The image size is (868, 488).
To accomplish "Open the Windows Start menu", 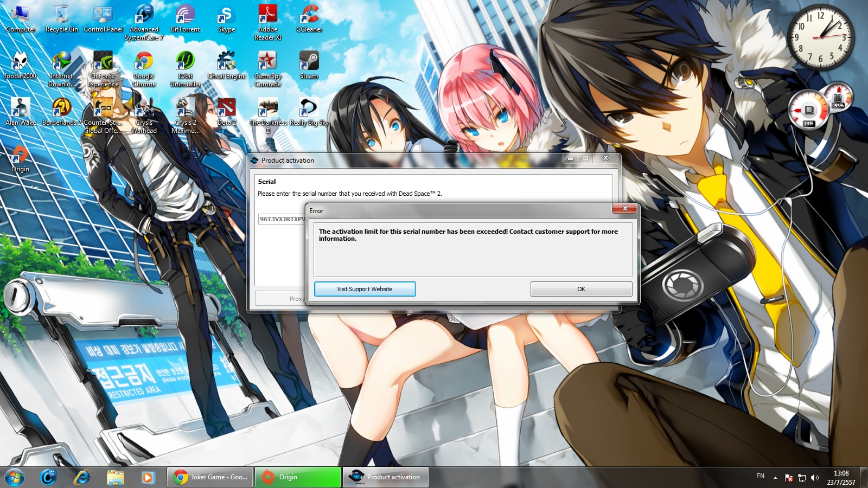I will click(x=15, y=477).
